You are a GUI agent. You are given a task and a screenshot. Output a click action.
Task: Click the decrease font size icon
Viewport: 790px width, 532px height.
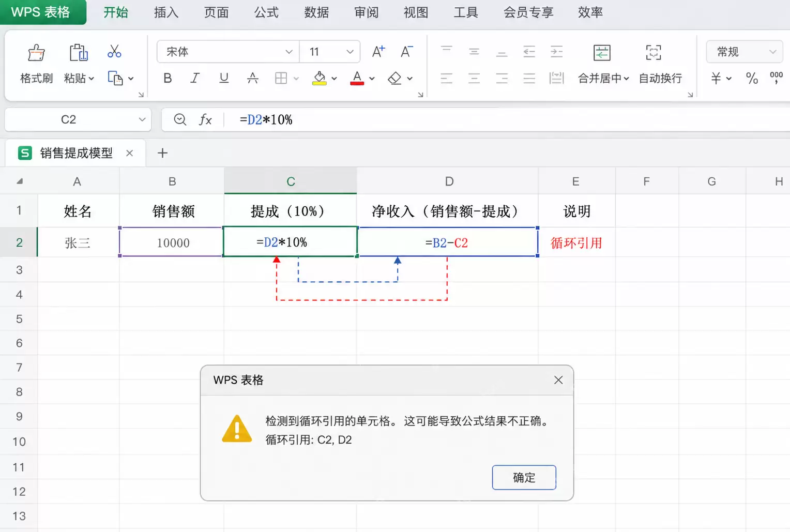(x=406, y=52)
